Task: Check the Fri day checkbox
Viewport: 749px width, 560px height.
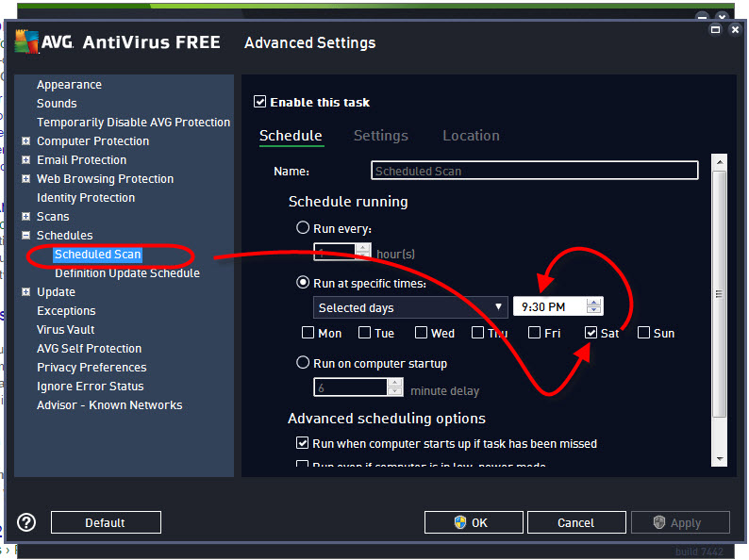Action: click(534, 332)
